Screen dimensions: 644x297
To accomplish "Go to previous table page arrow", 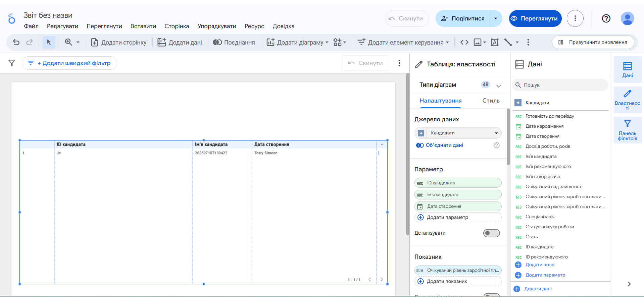I will (x=370, y=280).
